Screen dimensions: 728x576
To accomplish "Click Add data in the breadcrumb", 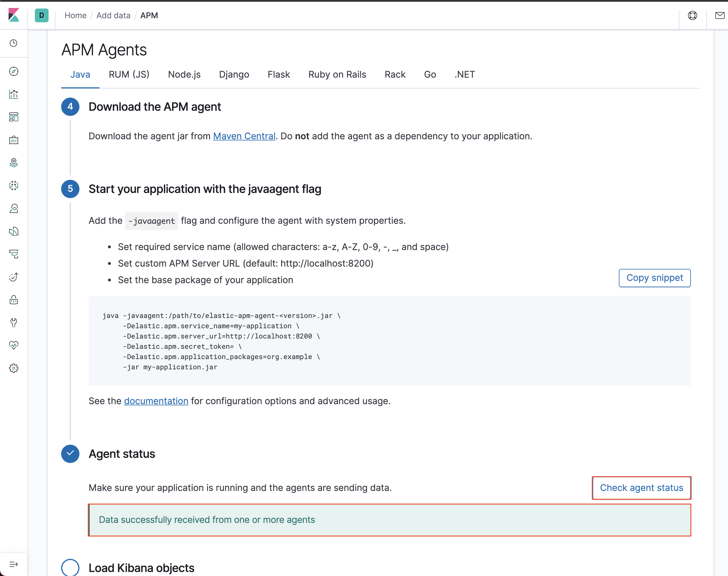I will tap(113, 15).
